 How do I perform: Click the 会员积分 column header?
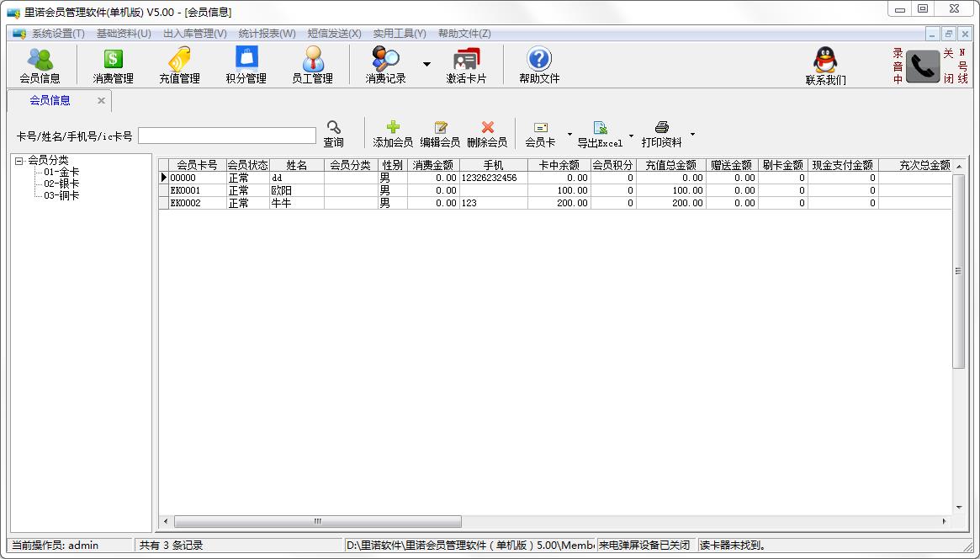pos(614,165)
